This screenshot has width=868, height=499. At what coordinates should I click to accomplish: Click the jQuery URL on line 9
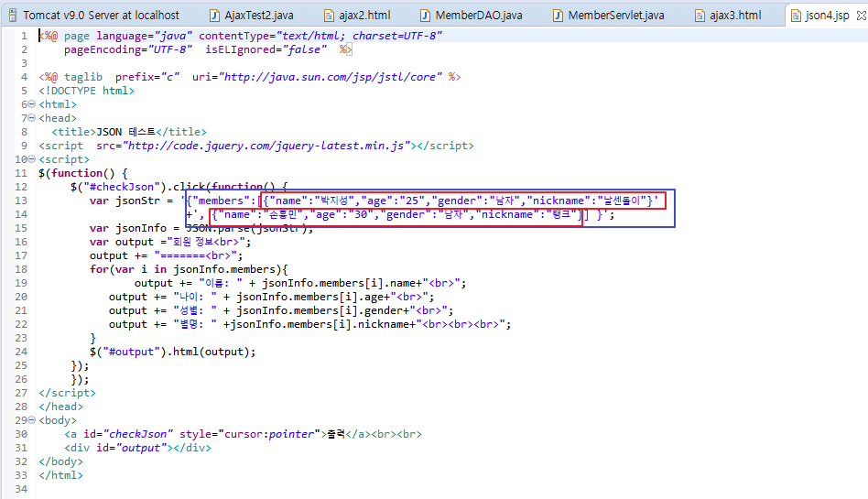pos(268,146)
